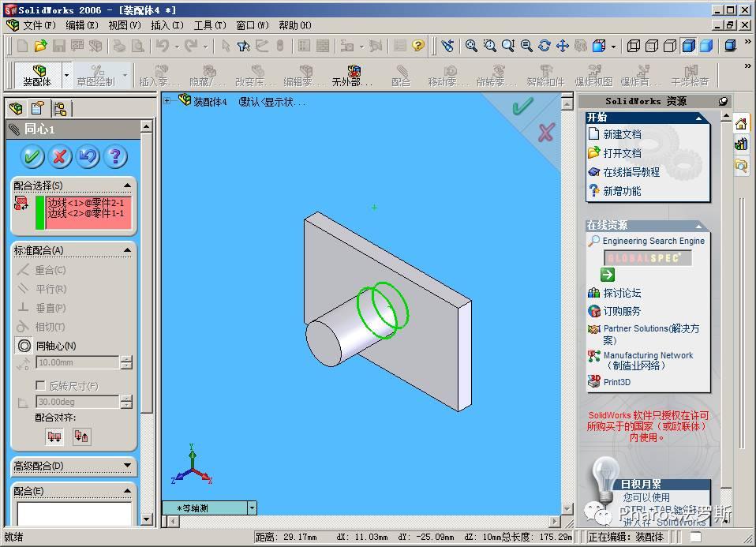Open the 工具 menu
This screenshot has height=547, width=756.
click(x=210, y=25)
